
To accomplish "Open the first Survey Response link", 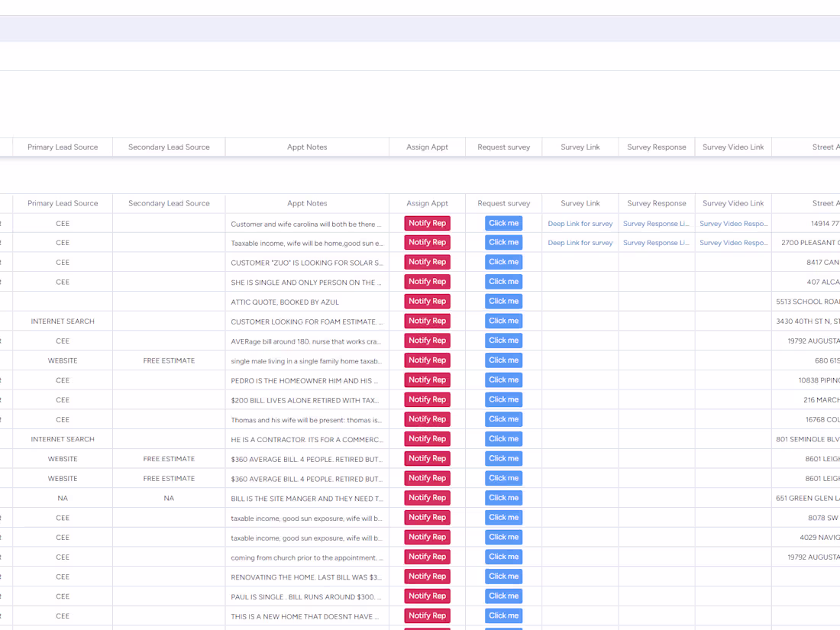I will tap(656, 223).
